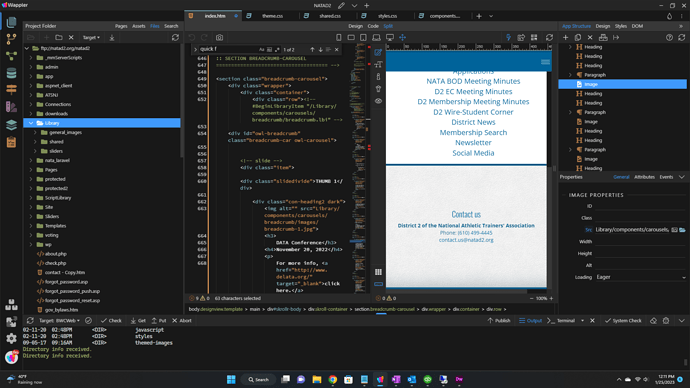Click the Alt input field in Image Properties
Screen dimensions: 690x388
coord(641,265)
